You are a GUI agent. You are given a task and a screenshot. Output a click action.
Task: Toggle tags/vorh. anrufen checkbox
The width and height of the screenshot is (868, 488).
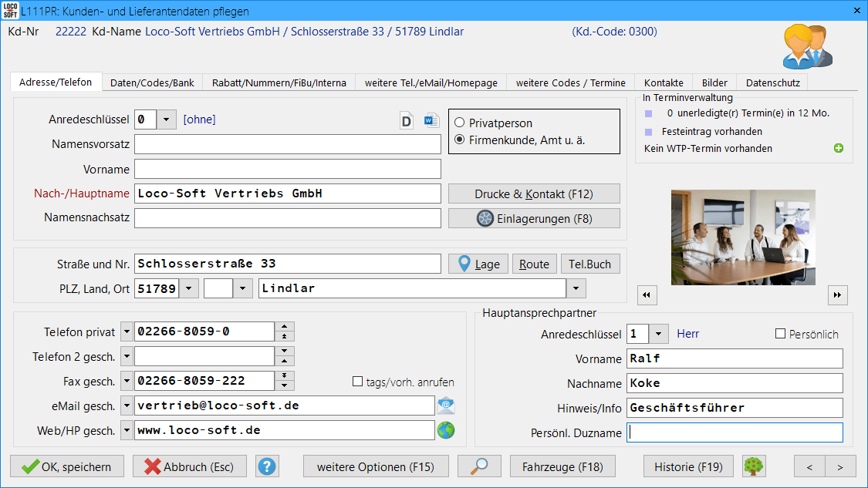point(357,382)
